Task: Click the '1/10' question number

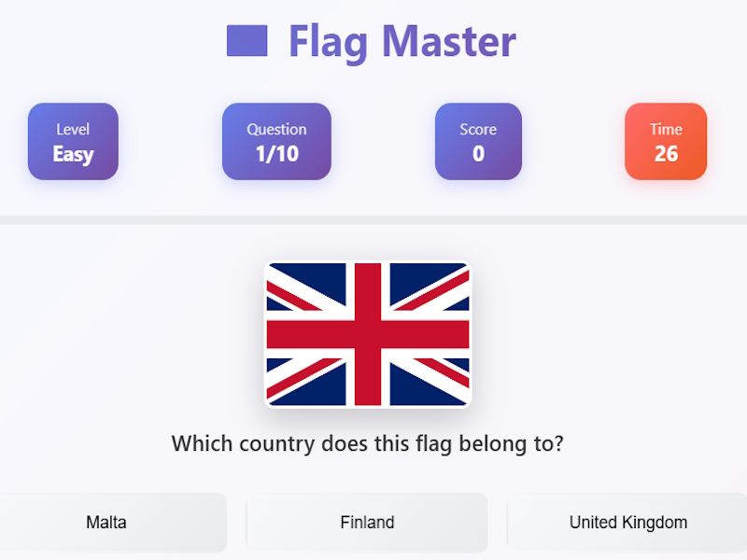Action: coord(276,154)
